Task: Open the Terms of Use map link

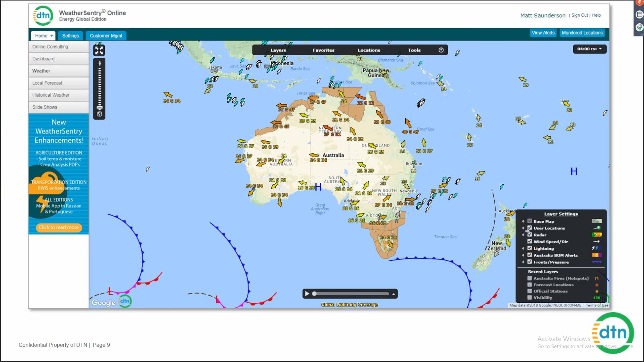Action: (597, 305)
